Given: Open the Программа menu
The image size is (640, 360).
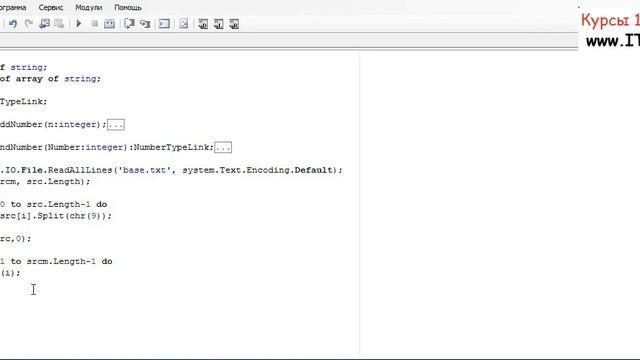Looking at the screenshot, I should [12, 7].
